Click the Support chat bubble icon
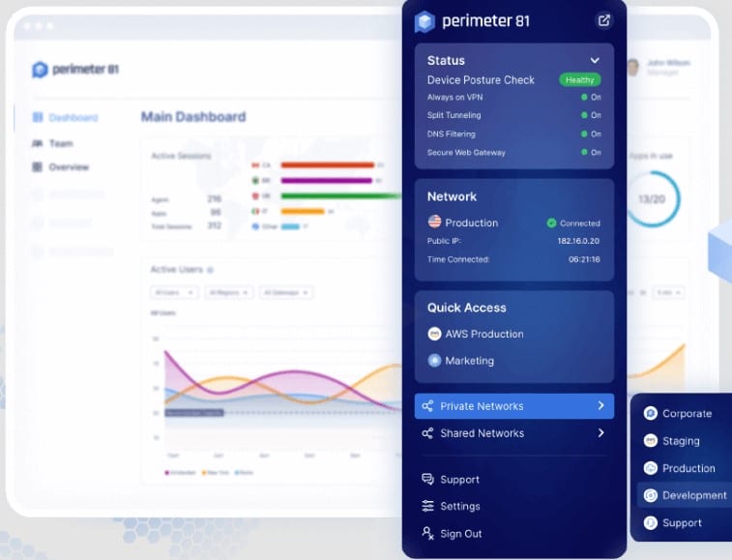The image size is (732, 560). coord(427,479)
